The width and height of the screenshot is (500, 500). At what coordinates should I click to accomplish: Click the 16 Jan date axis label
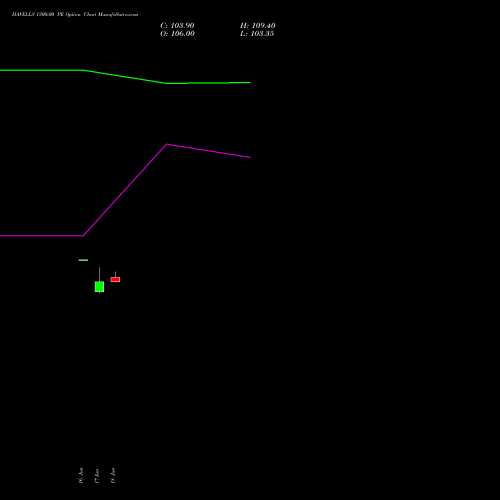pos(81,475)
